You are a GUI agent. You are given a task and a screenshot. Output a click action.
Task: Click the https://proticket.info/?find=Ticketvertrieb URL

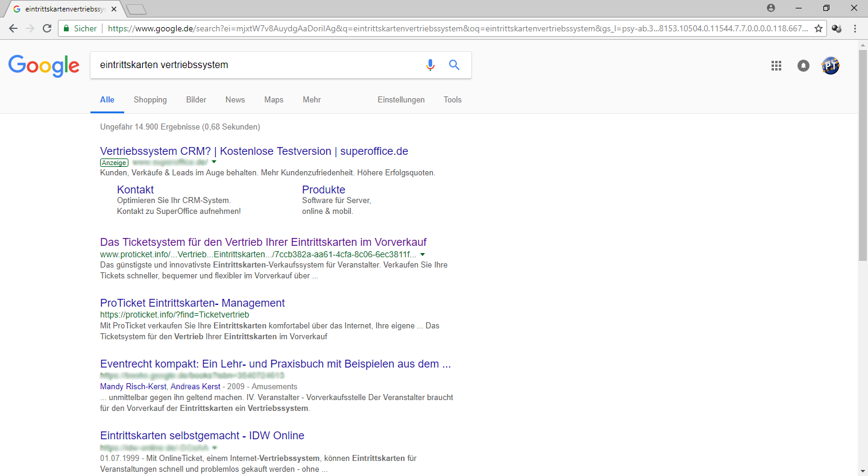(174, 315)
